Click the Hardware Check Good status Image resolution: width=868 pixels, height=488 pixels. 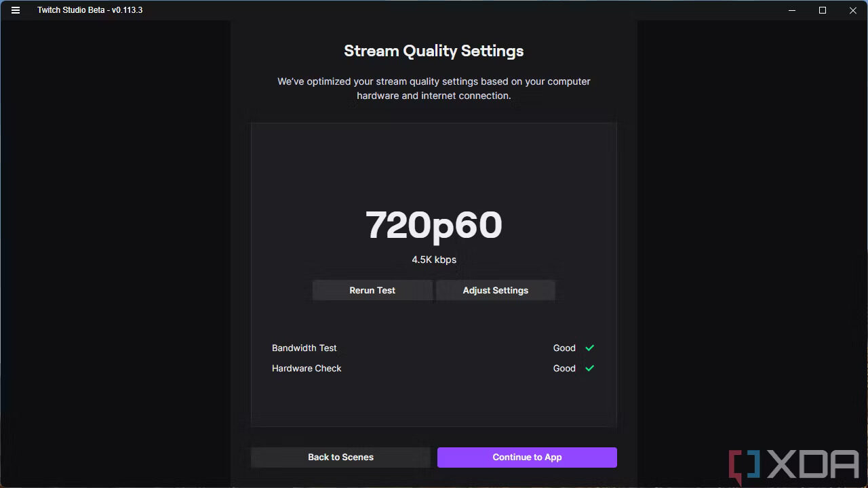pyautogui.click(x=564, y=368)
